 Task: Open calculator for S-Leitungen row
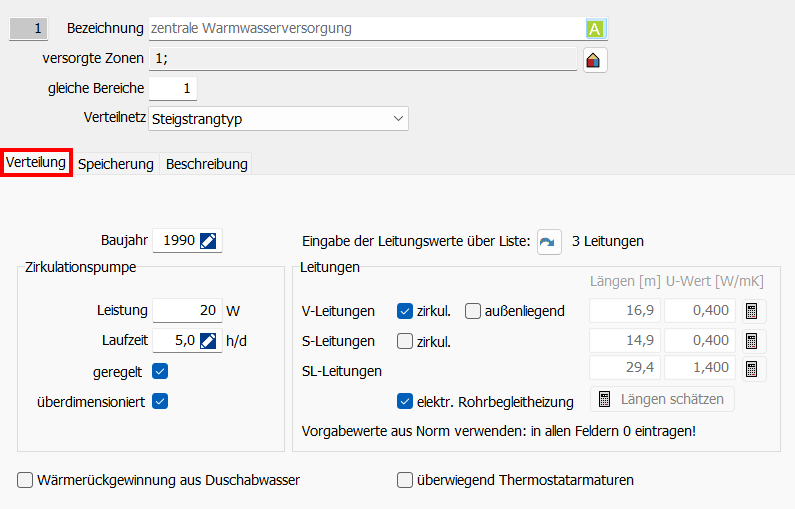(752, 341)
